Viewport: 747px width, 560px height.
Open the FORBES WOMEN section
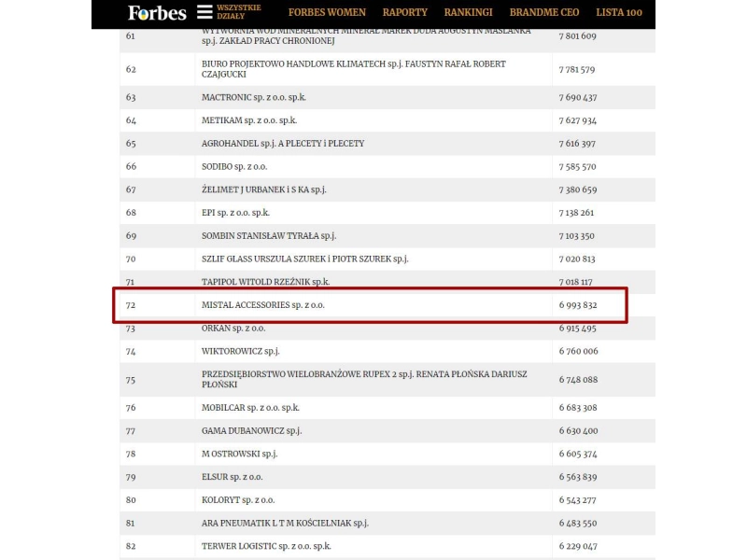tap(326, 13)
